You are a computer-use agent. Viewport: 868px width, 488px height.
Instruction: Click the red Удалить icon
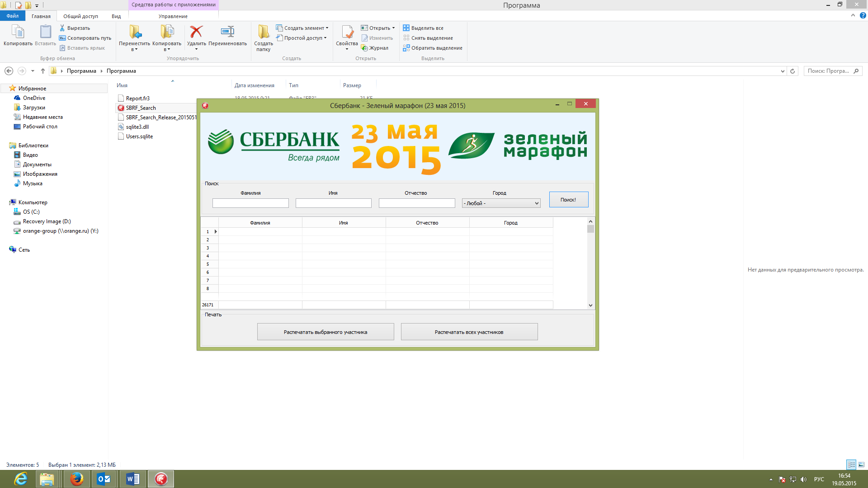click(196, 32)
